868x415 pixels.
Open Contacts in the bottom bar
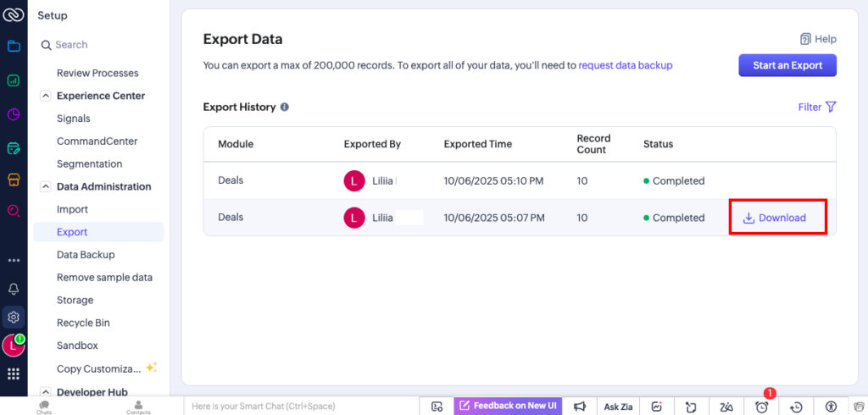point(138,407)
